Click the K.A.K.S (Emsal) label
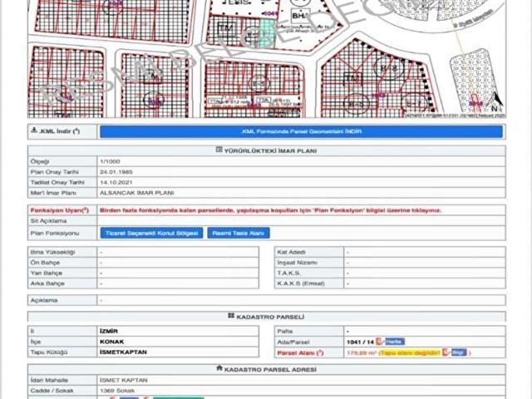The height and width of the screenshot is (399, 532). 301,283
